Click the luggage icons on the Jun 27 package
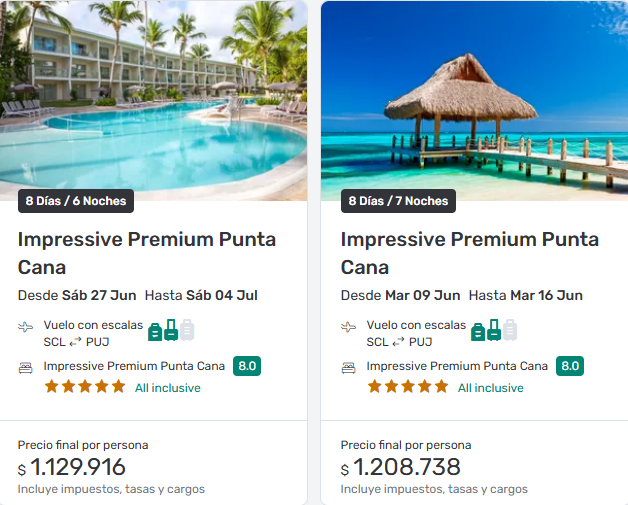This screenshot has height=505, width=628. click(171, 331)
